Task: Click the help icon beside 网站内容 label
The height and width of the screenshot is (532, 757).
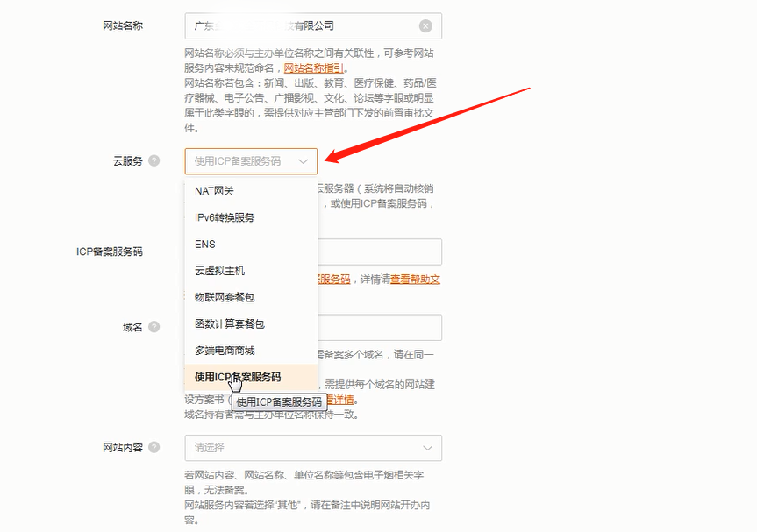Action: [x=155, y=448]
